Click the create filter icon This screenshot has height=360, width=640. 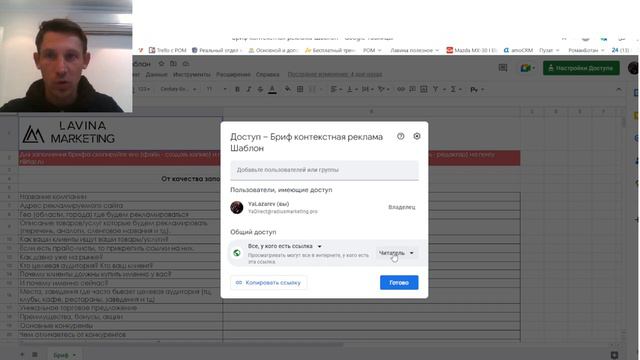click(436, 89)
